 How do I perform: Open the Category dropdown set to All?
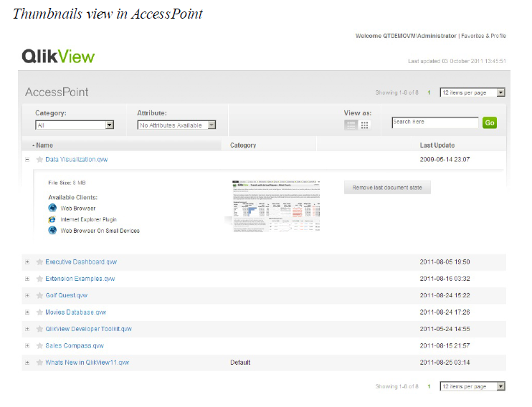point(75,125)
